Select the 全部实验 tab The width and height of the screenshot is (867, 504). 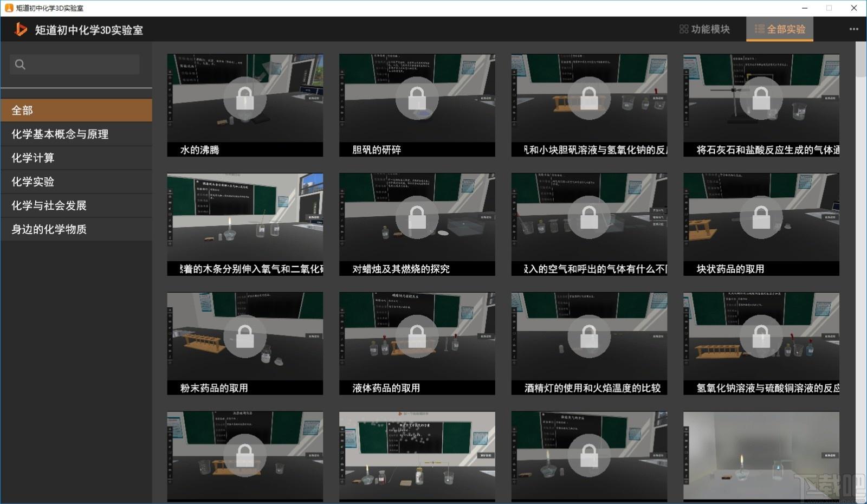click(780, 29)
